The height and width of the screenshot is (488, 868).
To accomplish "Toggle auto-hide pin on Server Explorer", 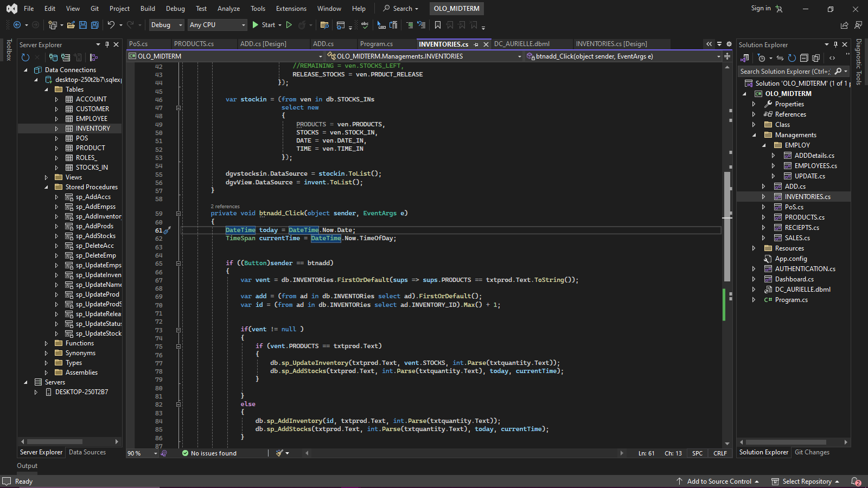I will tap(107, 44).
